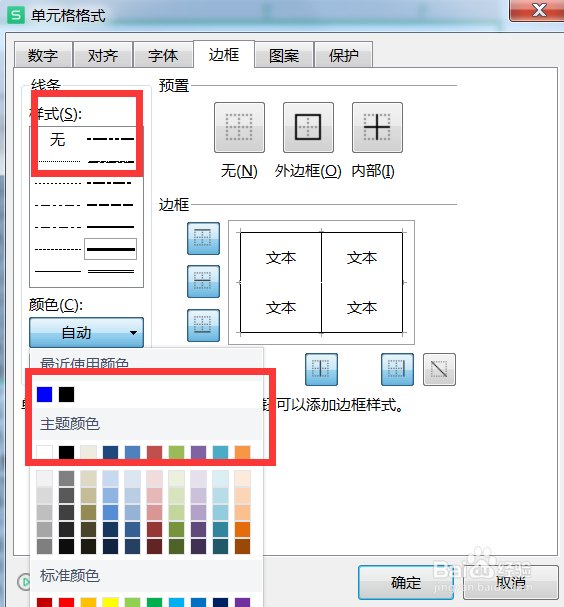564x607 pixels.
Task: Click the bottom-right 文本 cell in border preview
Action: 362,308
